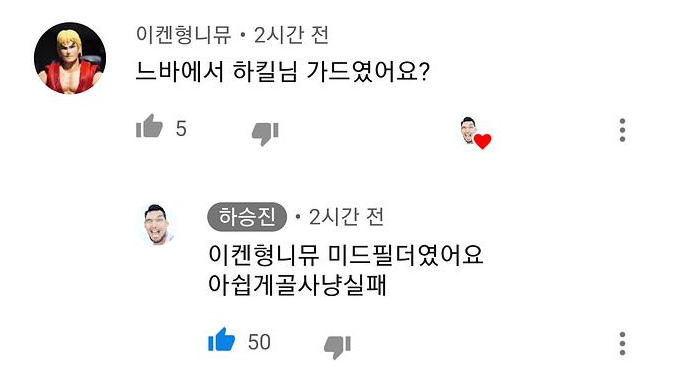Click the like count 50
This screenshot has width=687, height=385.
pyautogui.click(x=259, y=342)
